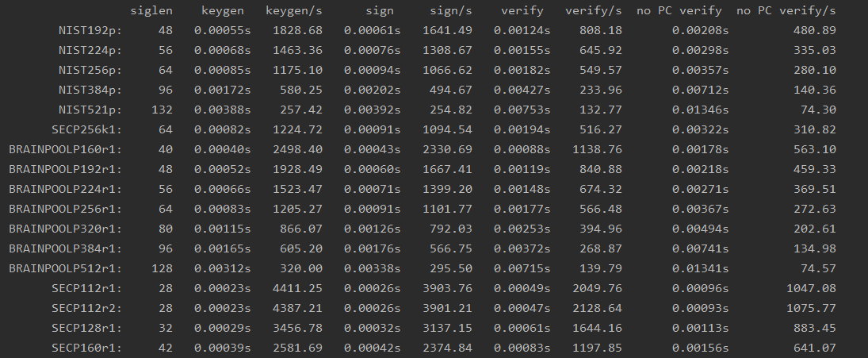Click the verify/s column header

594,10
